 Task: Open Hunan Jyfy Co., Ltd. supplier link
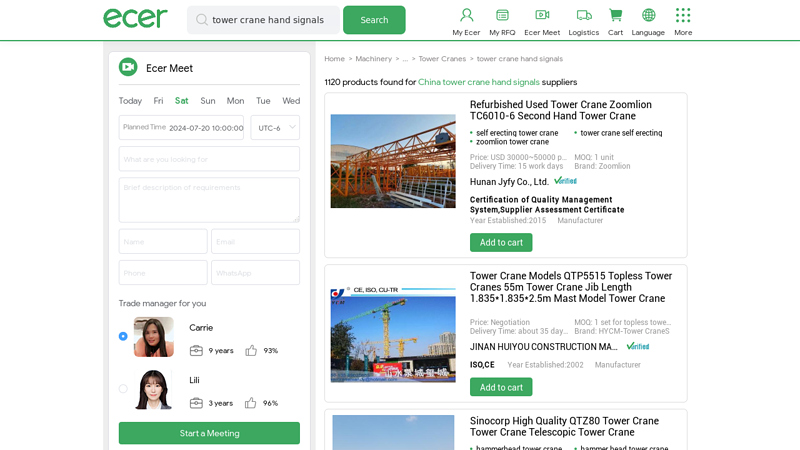click(509, 182)
